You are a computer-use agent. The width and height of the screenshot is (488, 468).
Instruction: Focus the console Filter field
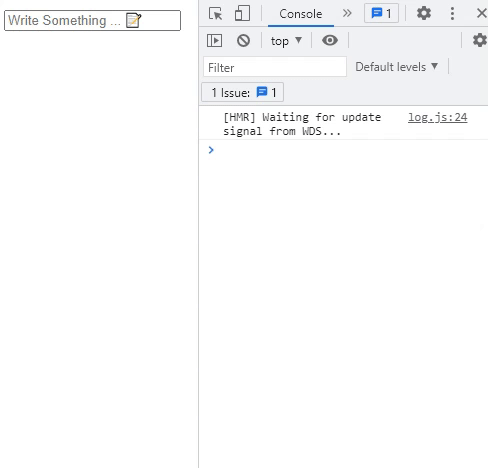(275, 67)
